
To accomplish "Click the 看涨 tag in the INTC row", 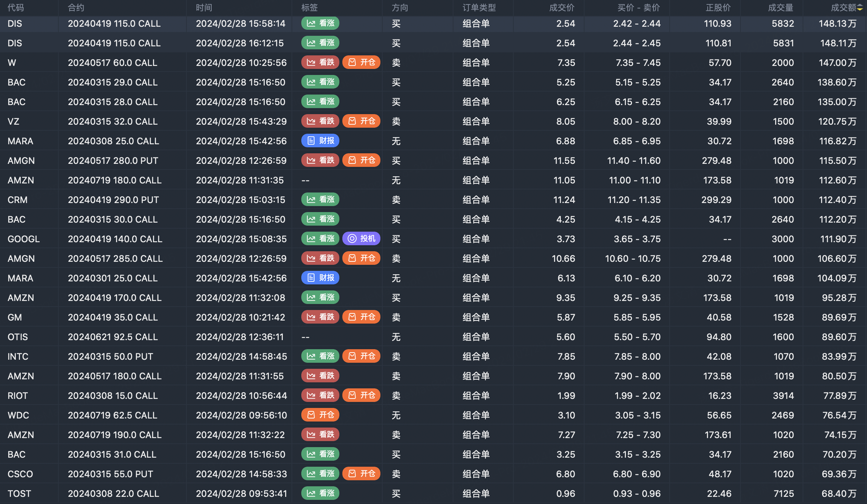I will 320,356.
